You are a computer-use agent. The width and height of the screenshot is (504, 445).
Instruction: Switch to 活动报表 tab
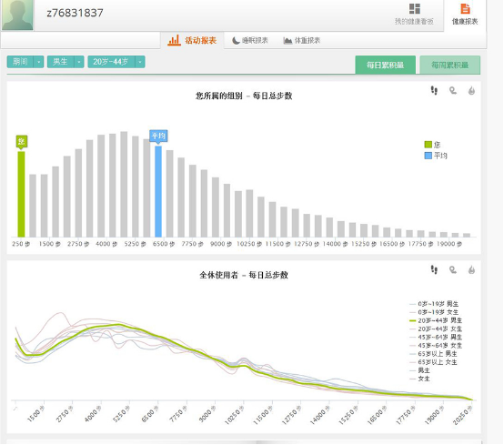[x=192, y=41]
